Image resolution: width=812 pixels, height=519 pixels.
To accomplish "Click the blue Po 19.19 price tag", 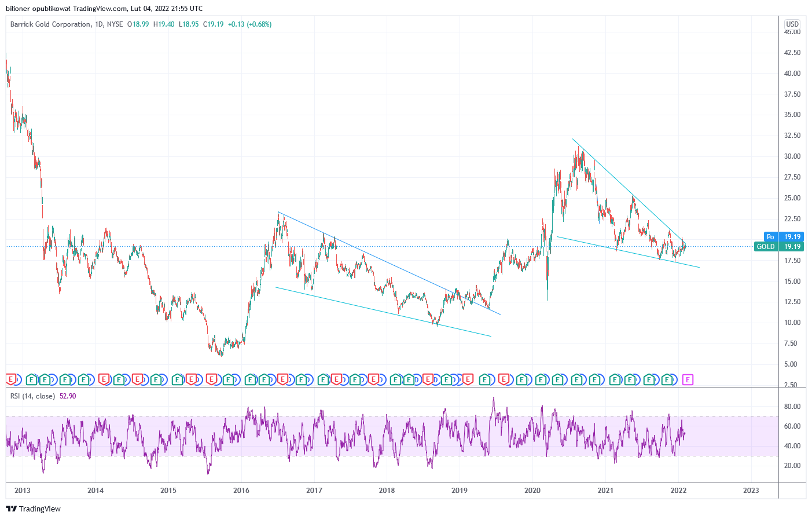I will click(785, 237).
